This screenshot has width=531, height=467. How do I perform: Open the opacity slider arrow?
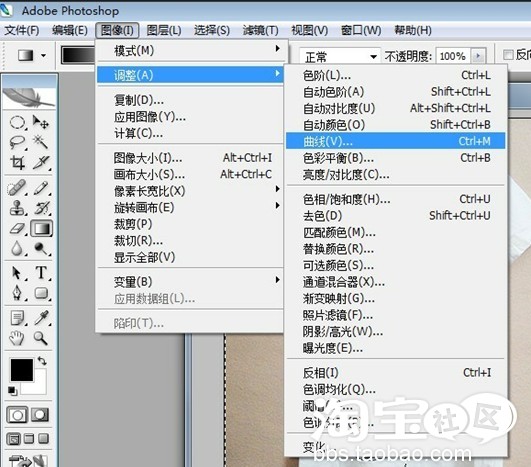pos(478,56)
